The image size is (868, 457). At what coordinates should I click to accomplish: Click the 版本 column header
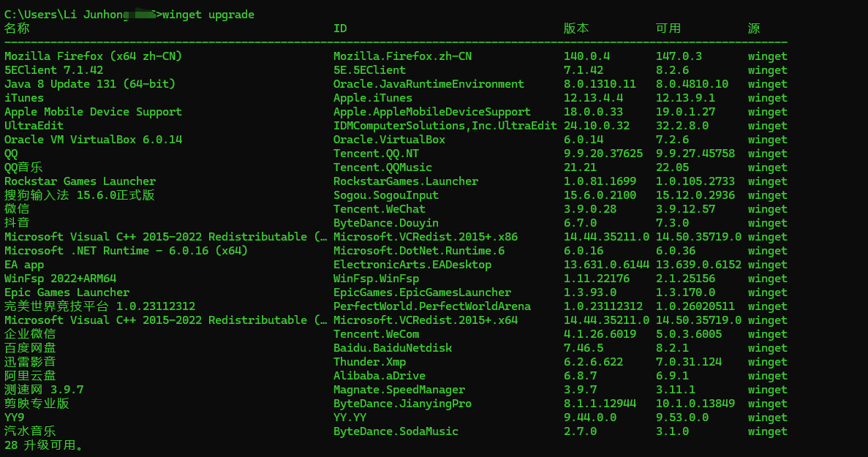pos(576,29)
